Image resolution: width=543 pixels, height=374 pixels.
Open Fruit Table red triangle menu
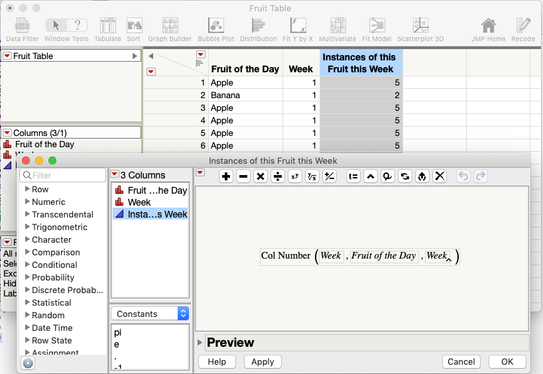point(7,56)
